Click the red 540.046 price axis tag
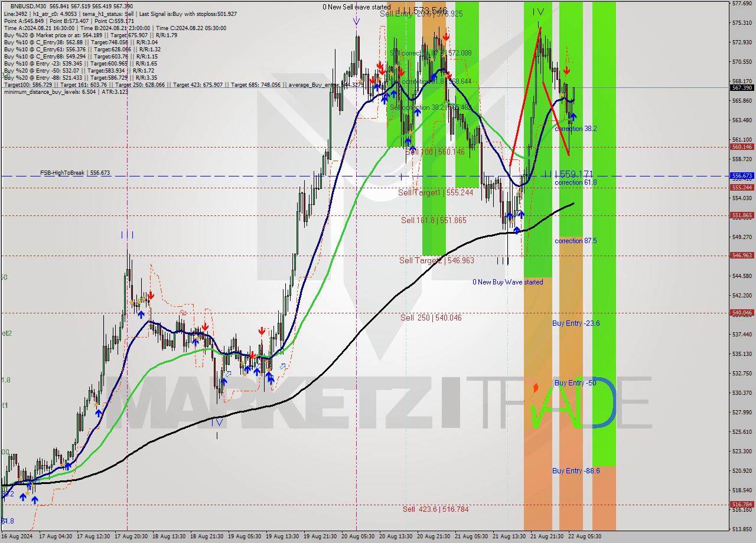 pos(742,313)
